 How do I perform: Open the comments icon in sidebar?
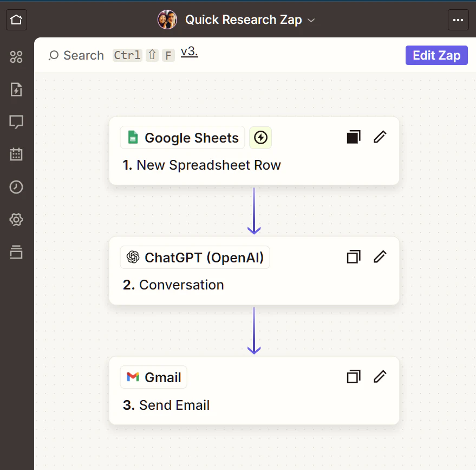[x=16, y=122]
